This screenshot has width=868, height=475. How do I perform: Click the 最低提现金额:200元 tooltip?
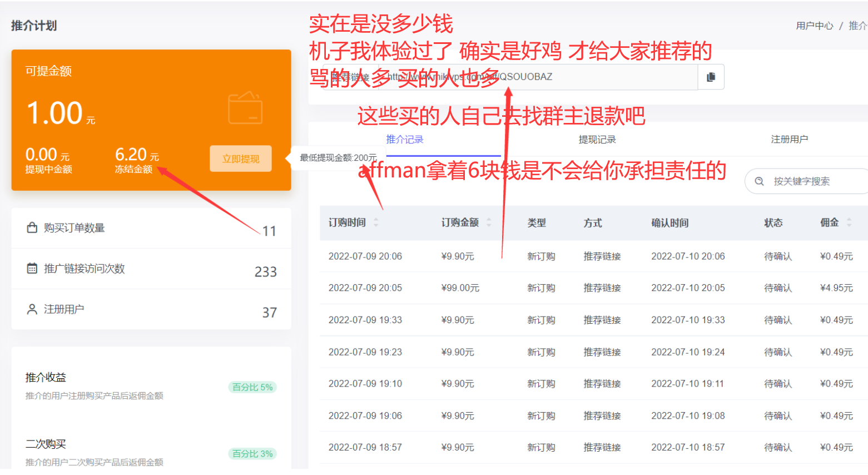(x=335, y=157)
